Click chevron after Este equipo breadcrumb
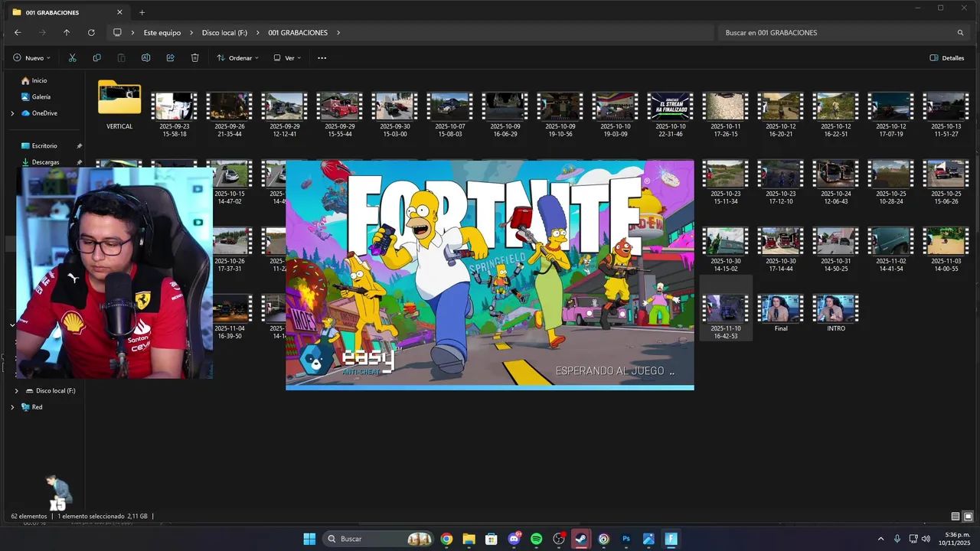Image resolution: width=980 pixels, height=551 pixels. coord(191,33)
